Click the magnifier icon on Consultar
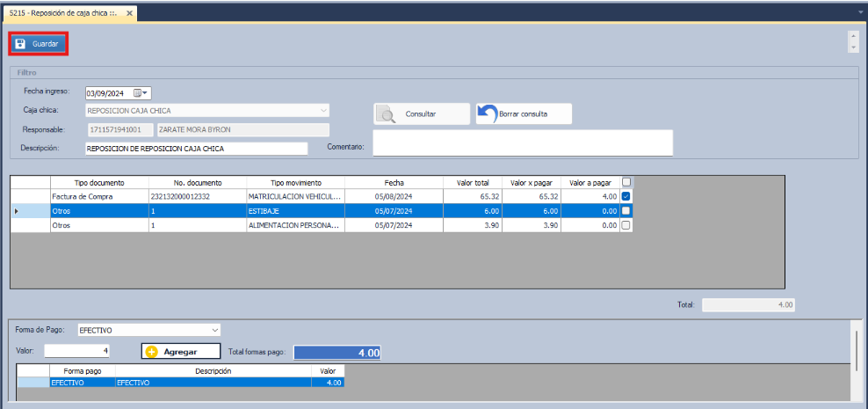 (387, 114)
